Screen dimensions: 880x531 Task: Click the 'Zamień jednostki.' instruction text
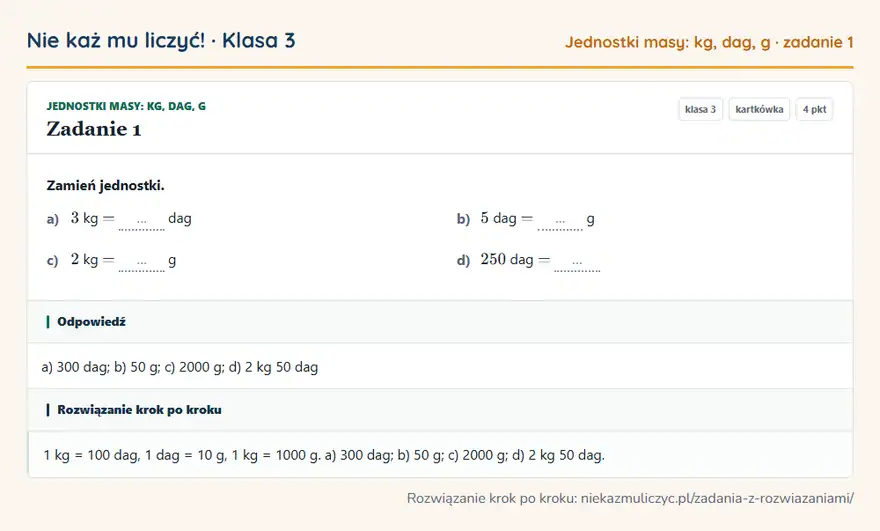106,186
